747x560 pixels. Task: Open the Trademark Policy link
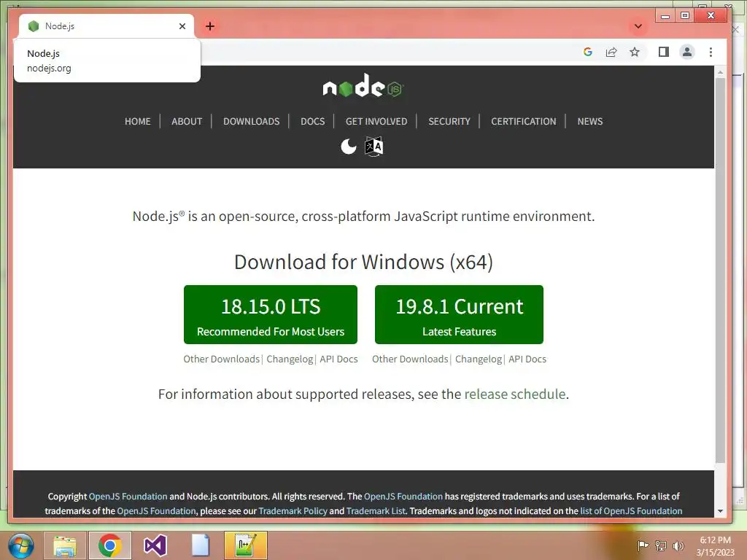pyautogui.click(x=293, y=511)
